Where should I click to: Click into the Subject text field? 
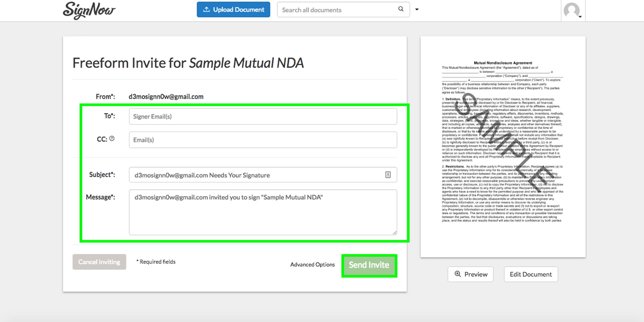[258, 175]
